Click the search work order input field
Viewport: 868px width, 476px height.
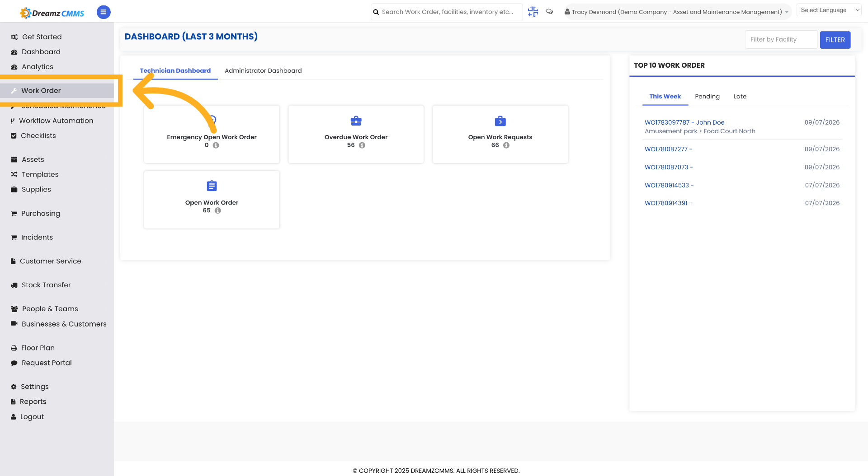click(447, 12)
